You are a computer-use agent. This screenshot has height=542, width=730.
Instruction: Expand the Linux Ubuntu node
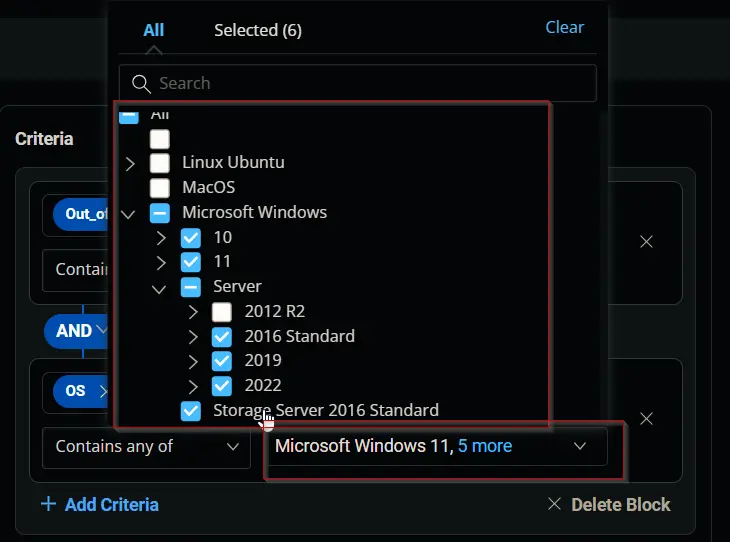[x=130, y=163]
